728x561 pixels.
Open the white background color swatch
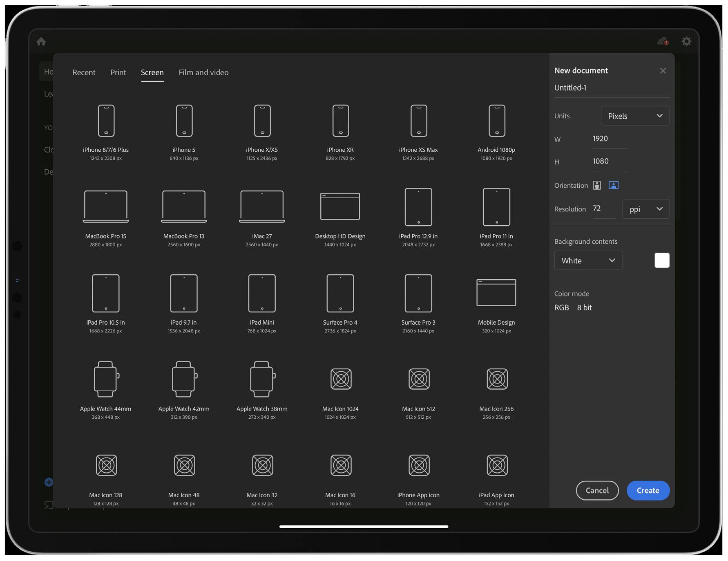pyautogui.click(x=662, y=260)
